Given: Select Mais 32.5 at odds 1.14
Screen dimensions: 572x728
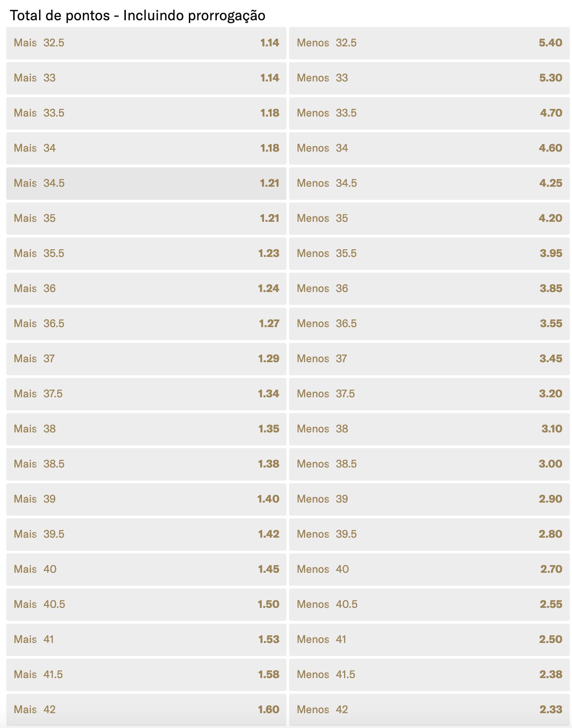Looking at the screenshot, I should [x=146, y=43].
